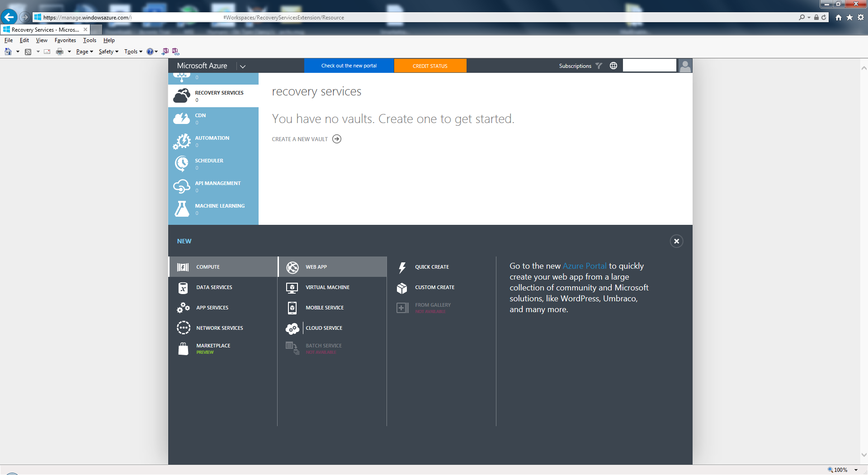Open the Safety toolbar dropdown
The image size is (868, 475).
[x=108, y=52]
